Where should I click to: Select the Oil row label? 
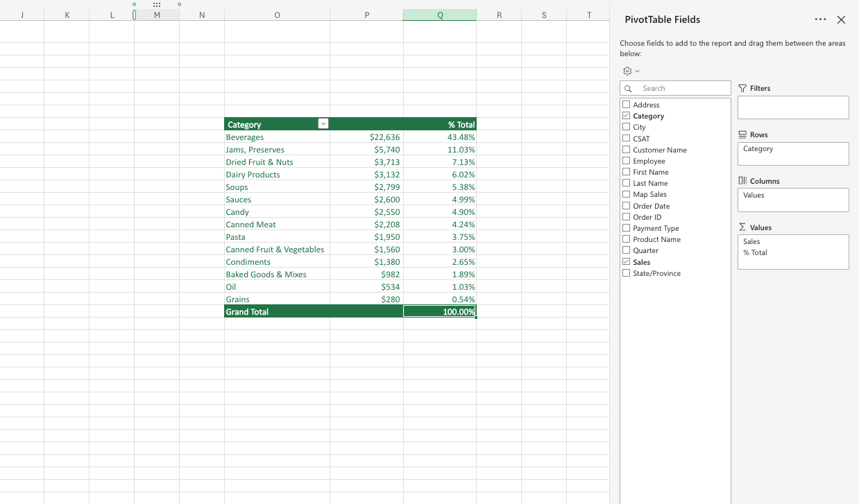pos(277,287)
